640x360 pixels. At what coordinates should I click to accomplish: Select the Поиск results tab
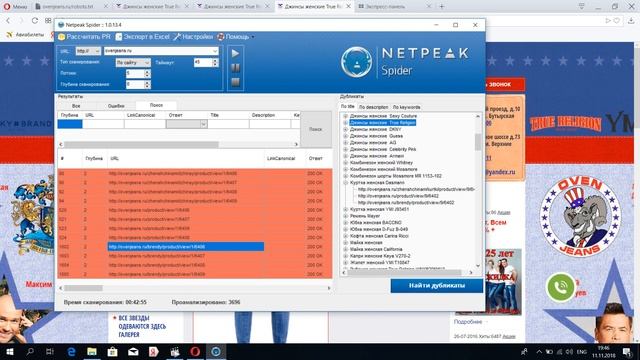point(156,105)
